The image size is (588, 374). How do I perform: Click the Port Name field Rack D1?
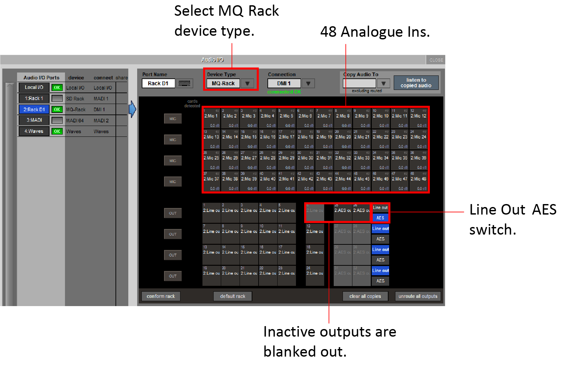pyautogui.click(x=158, y=84)
